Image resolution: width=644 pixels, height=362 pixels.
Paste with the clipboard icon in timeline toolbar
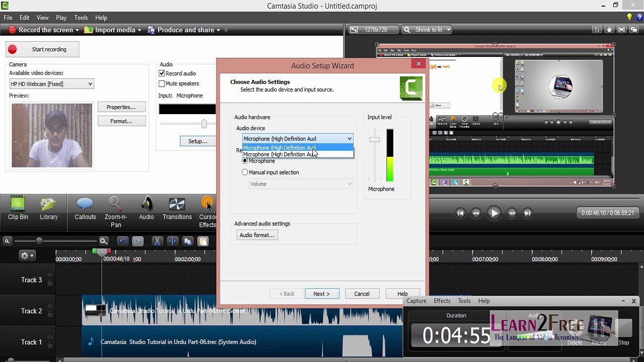coord(203,241)
